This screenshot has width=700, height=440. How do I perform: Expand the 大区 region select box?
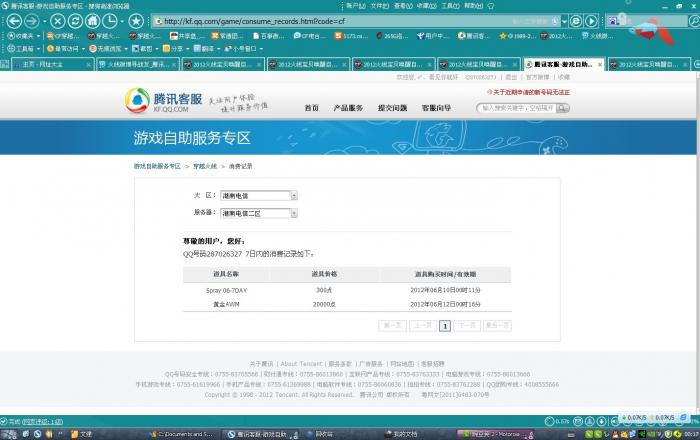(x=258, y=195)
